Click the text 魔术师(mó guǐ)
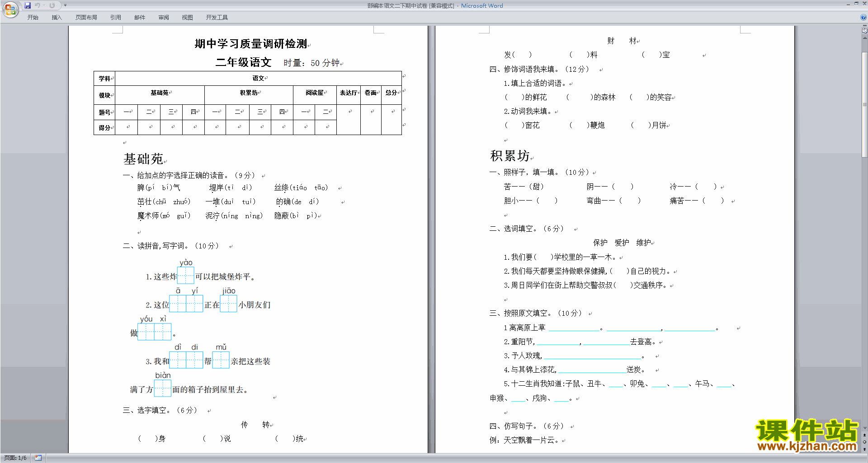The width and height of the screenshot is (868, 463). (164, 216)
